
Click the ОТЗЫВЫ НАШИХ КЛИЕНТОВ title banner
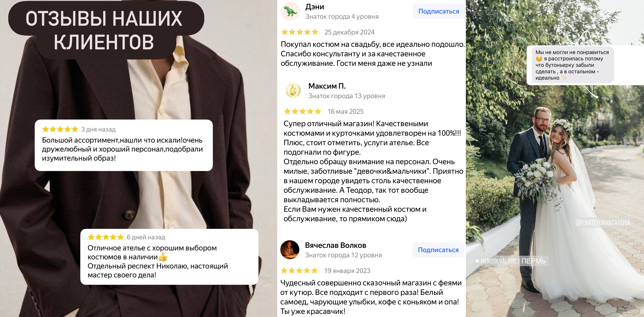tap(106, 30)
